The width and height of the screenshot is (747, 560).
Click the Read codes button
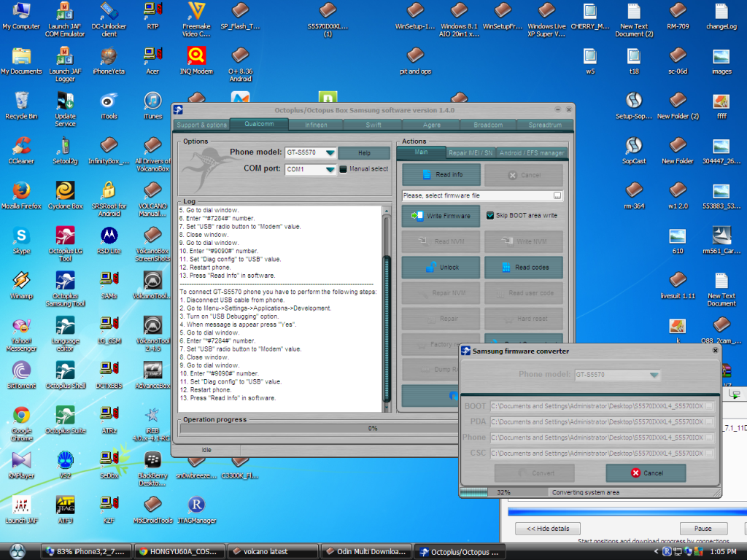[x=524, y=267]
